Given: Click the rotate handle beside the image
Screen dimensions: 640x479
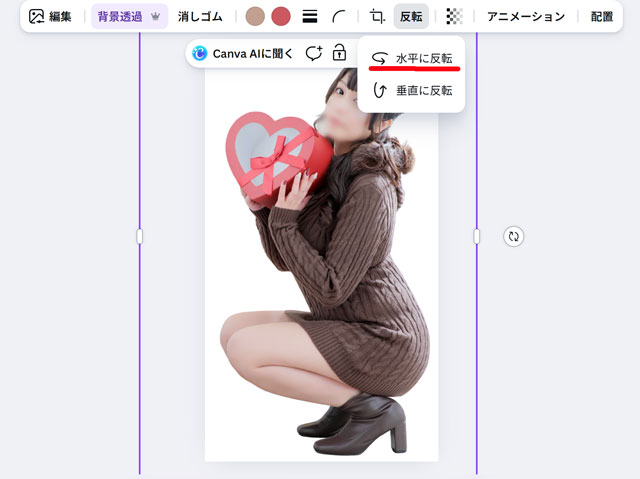Looking at the screenshot, I should [514, 237].
